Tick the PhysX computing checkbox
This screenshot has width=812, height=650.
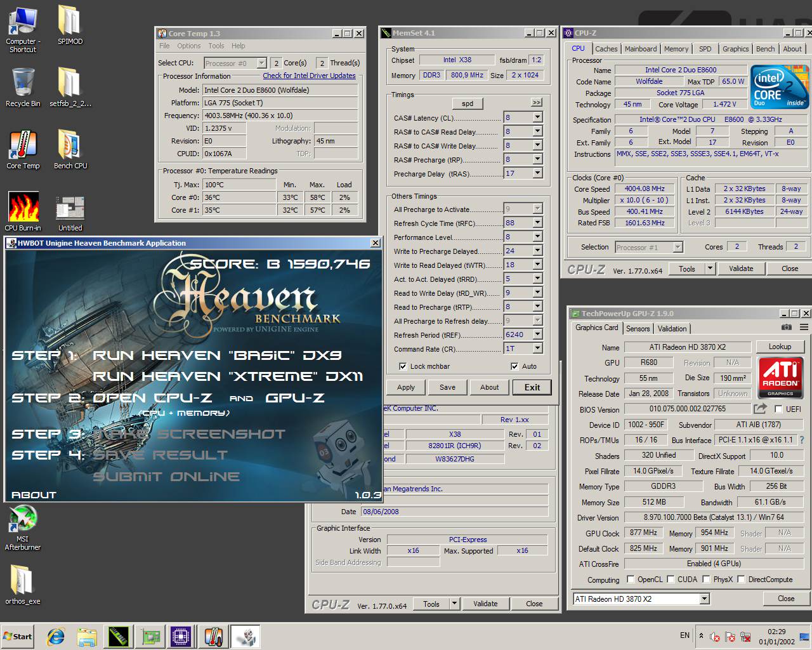(x=707, y=579)
